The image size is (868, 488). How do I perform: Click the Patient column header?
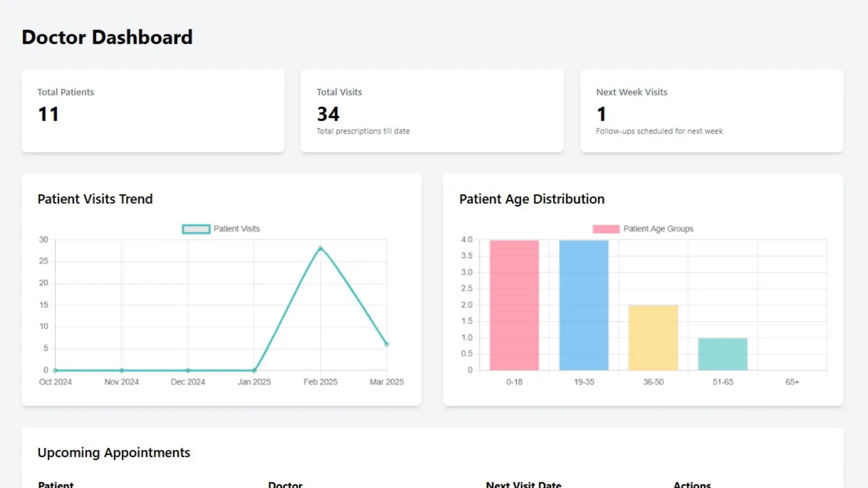(x=56, y=484)
